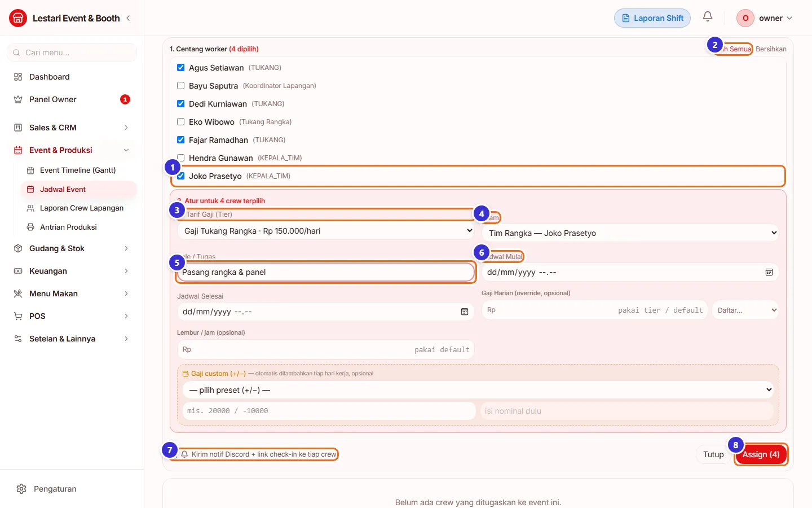Click the Laporan Shift button

pyautogui.click(x=652, y=18)
